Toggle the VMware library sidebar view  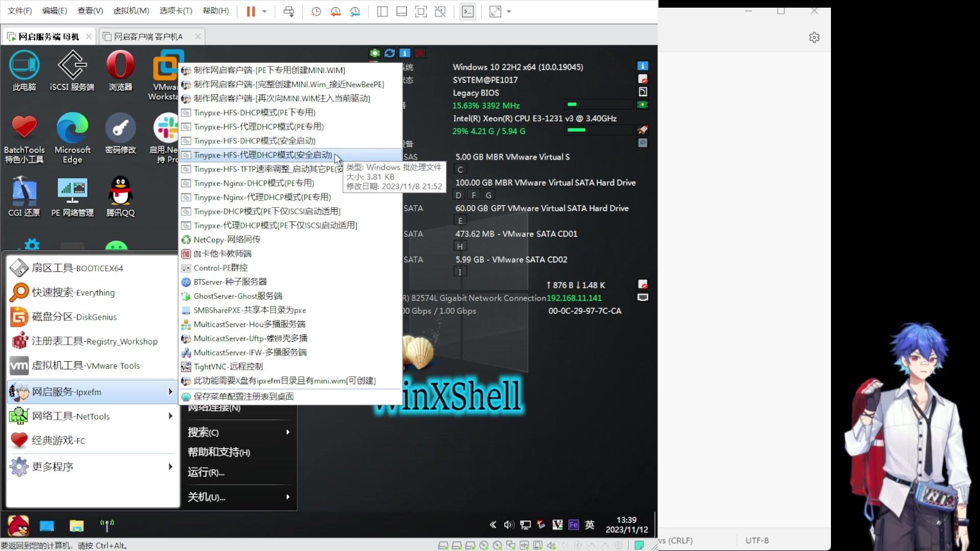click(x=382, y=11)
